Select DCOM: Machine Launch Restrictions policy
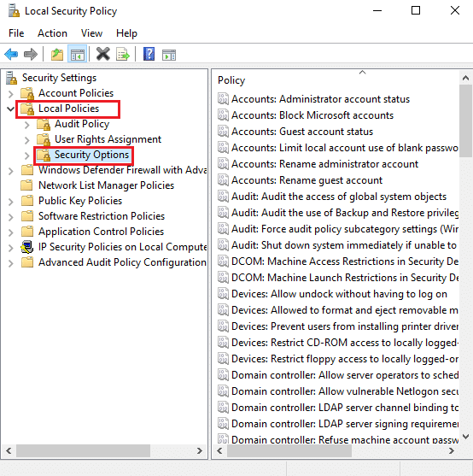 pos(344,278)
